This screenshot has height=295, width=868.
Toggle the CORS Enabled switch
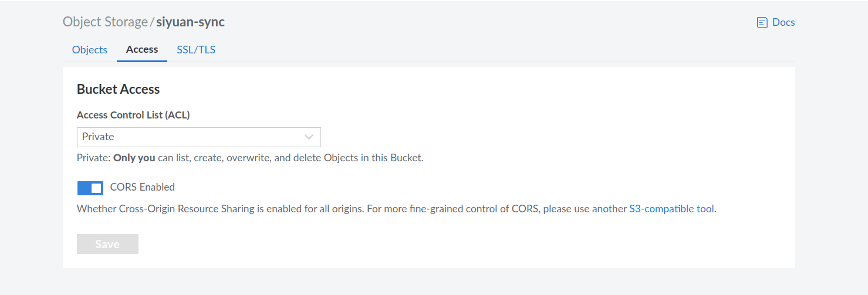[90, 188]
